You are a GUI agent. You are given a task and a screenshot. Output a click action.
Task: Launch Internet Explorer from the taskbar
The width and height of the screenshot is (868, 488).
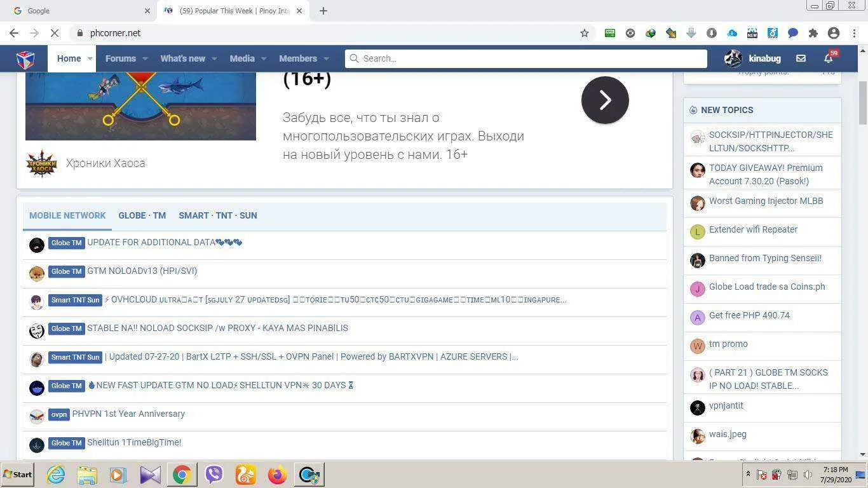56,475
